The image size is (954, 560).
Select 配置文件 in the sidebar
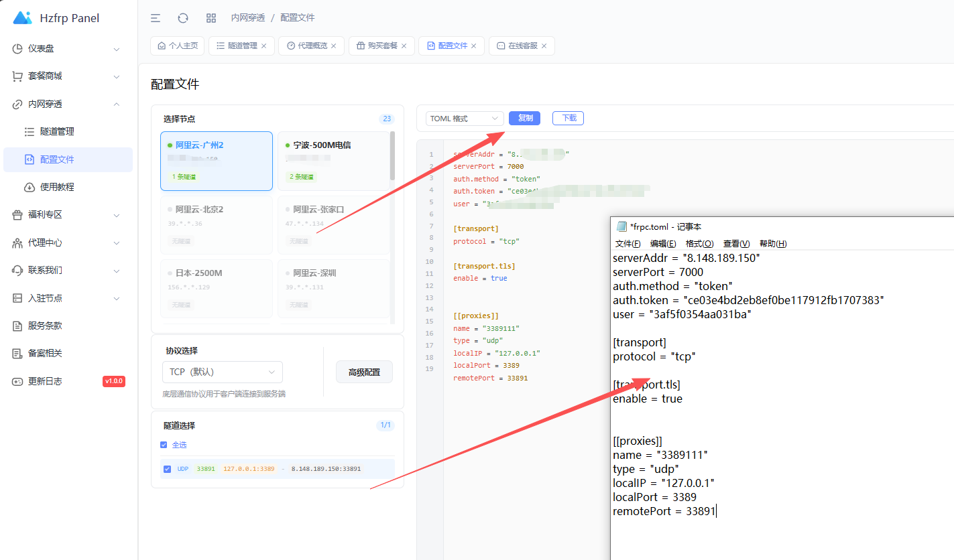68,159
